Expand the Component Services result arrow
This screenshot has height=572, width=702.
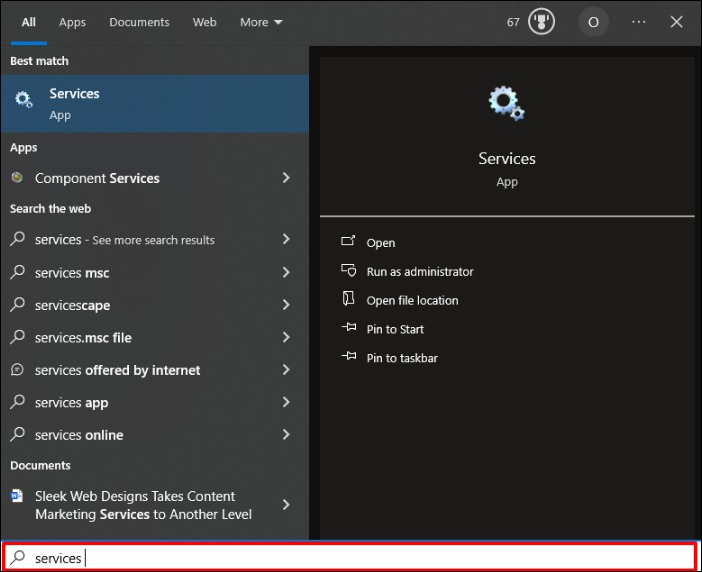[x=286, y=178]
